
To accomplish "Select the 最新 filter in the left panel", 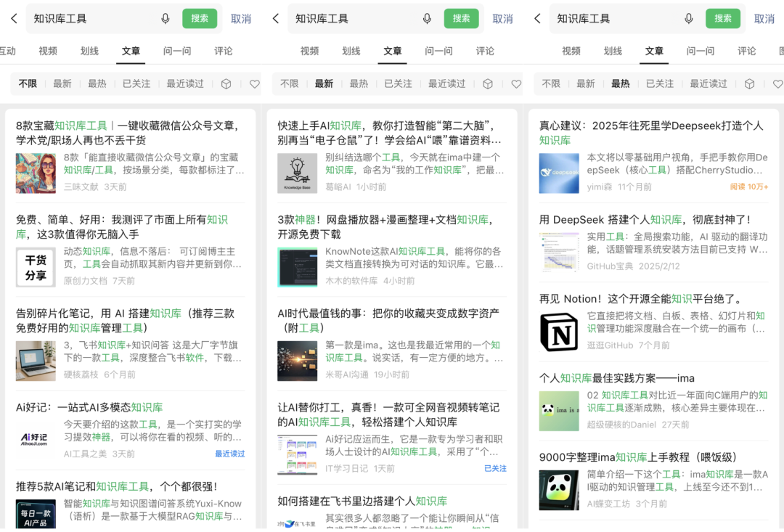I will click(62, 84).
